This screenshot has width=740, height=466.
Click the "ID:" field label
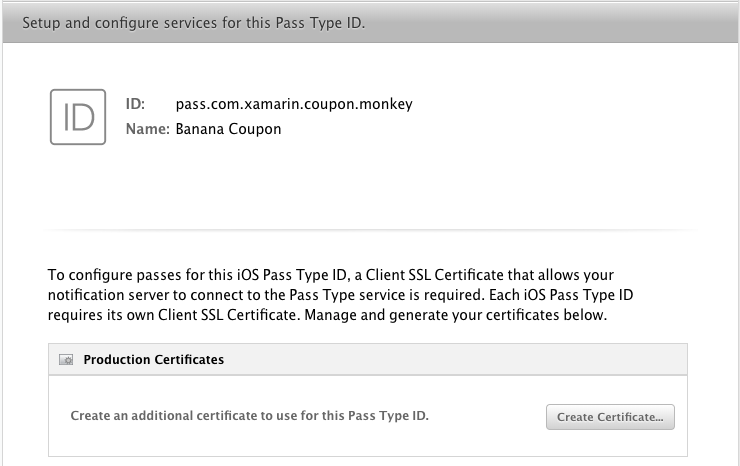click(x=135, y=104)
